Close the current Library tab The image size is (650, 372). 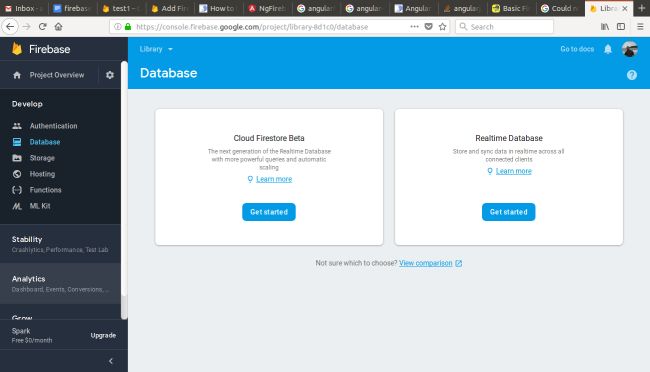click(x=625, y=8)
